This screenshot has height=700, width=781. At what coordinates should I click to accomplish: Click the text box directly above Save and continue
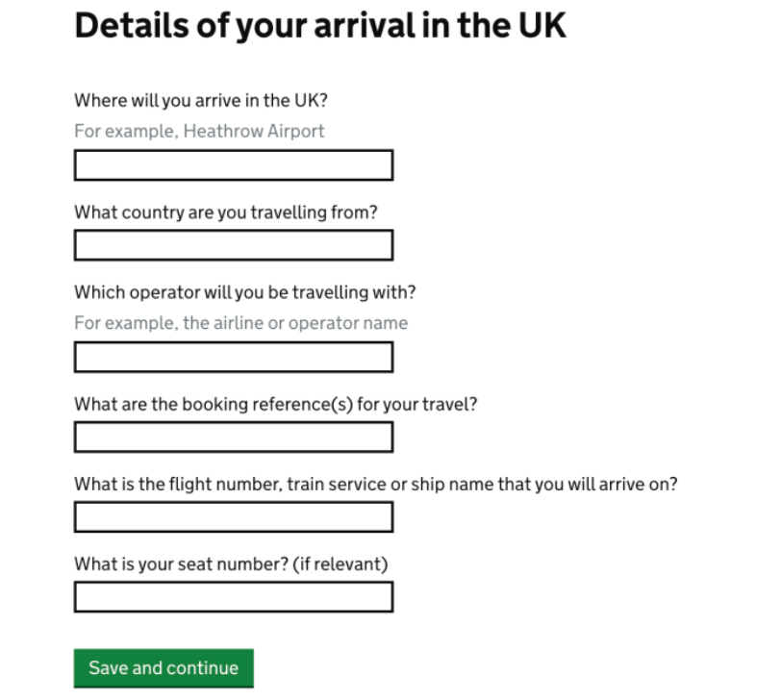pyautogui.click(x=234, y=597)
